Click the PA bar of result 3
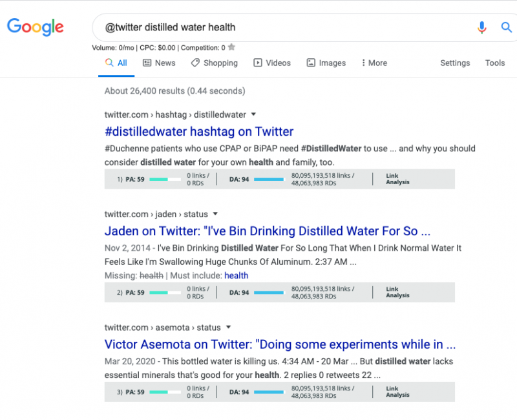This screenshot has width=517, height=420. tap(165, 392)
